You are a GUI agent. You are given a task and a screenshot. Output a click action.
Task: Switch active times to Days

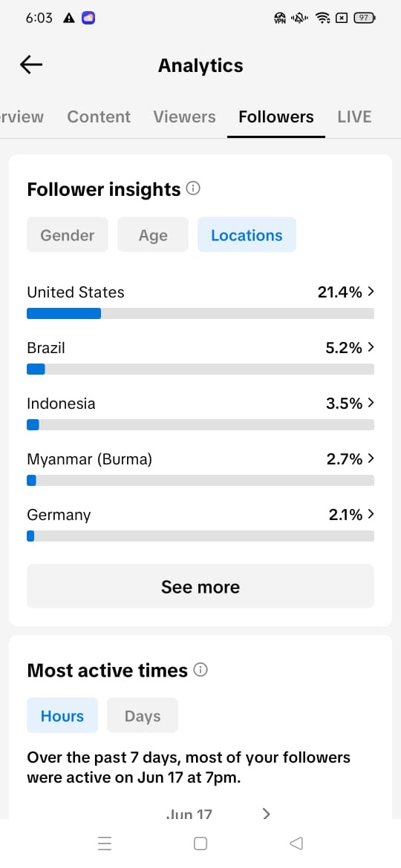coord(143,716)
